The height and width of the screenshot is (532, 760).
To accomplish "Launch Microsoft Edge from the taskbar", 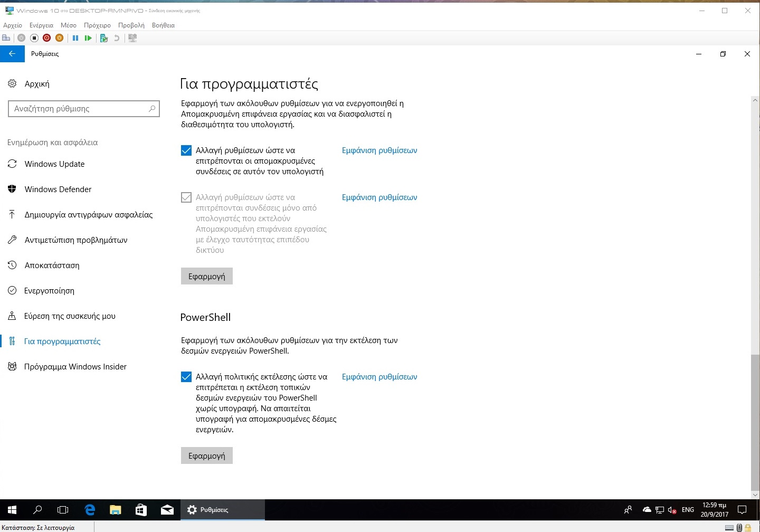I will click(x=90, y=510).
